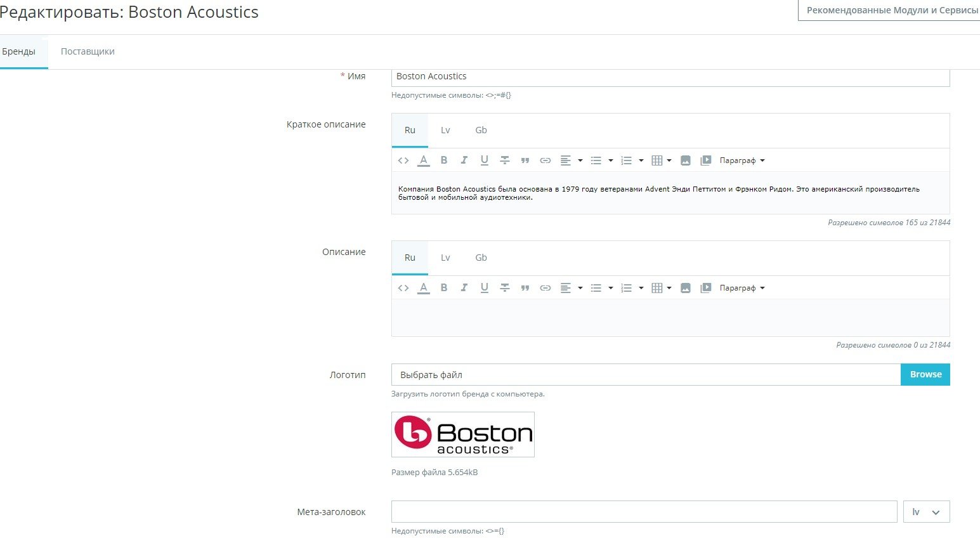Open alignment options in Описание editor
980x543 pixels.
pyautogui.click(x=571, y=288)
